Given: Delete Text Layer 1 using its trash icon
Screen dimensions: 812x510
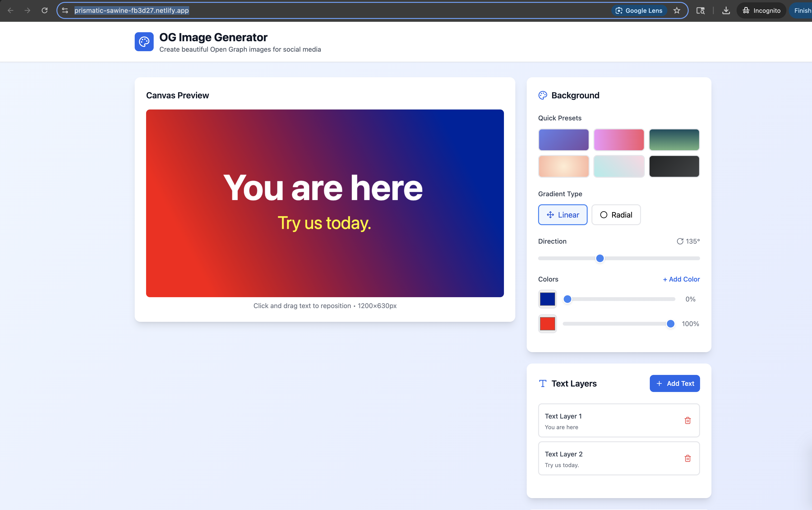Looking at the screenshot, I should click(x=687, y=420).
